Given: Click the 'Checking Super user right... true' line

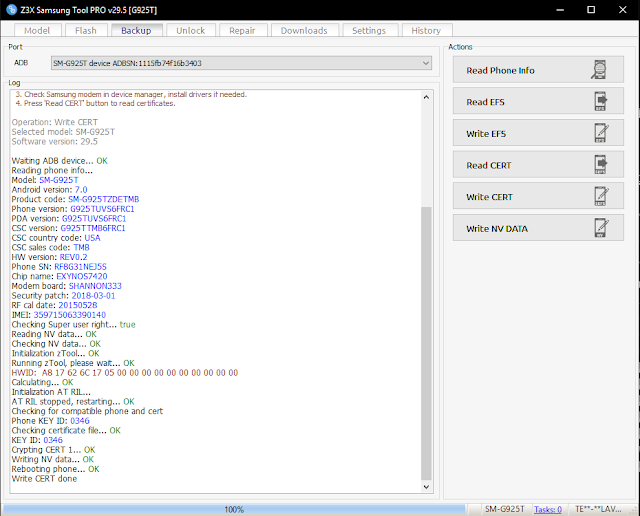Looking at the screenshot, I should coord(73,325).
